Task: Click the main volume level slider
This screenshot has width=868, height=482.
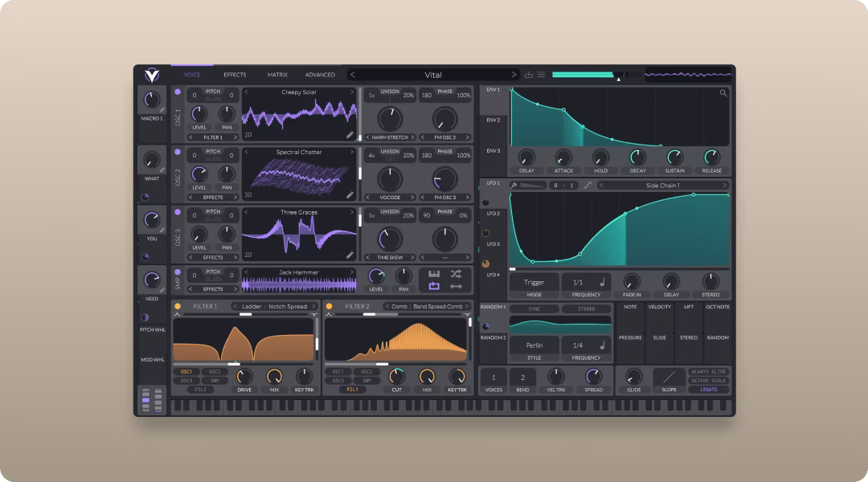Action: [596, 75]
